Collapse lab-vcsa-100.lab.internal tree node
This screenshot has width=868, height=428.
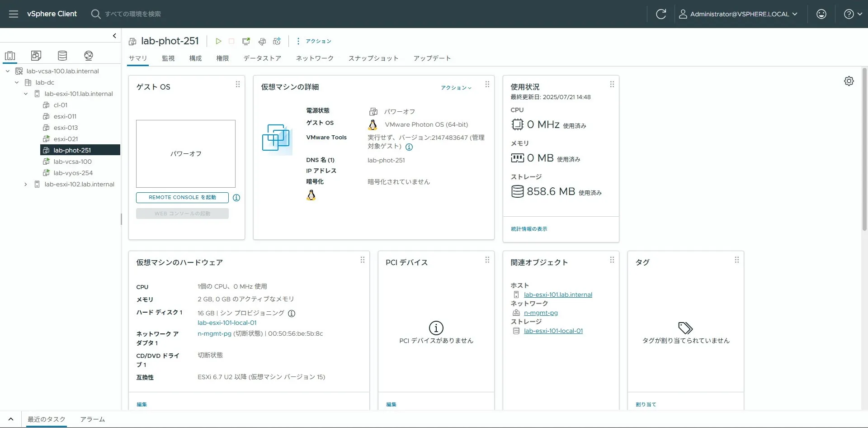[x=8, y=71]
